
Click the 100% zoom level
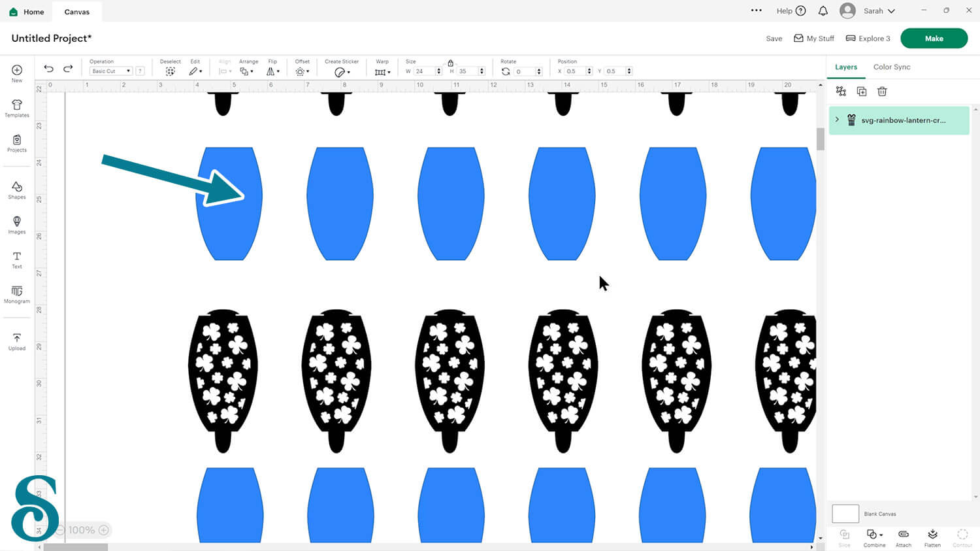(x=82, y=530)
